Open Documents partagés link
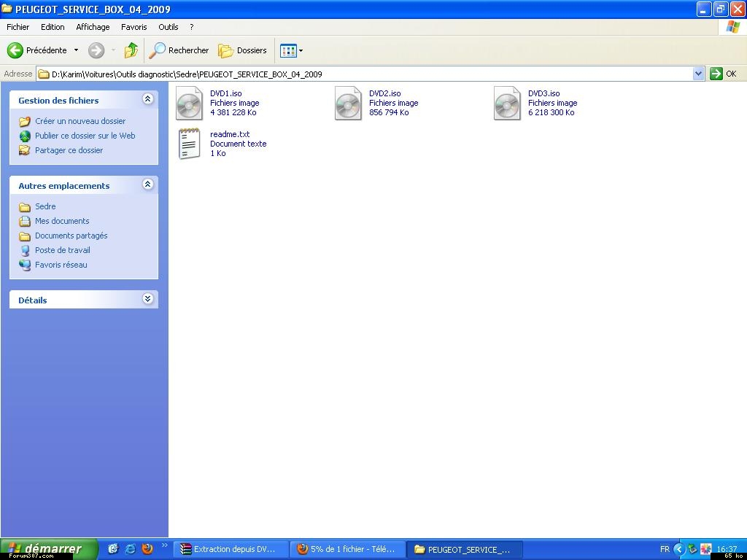747x560 pixels. [71, 236]
